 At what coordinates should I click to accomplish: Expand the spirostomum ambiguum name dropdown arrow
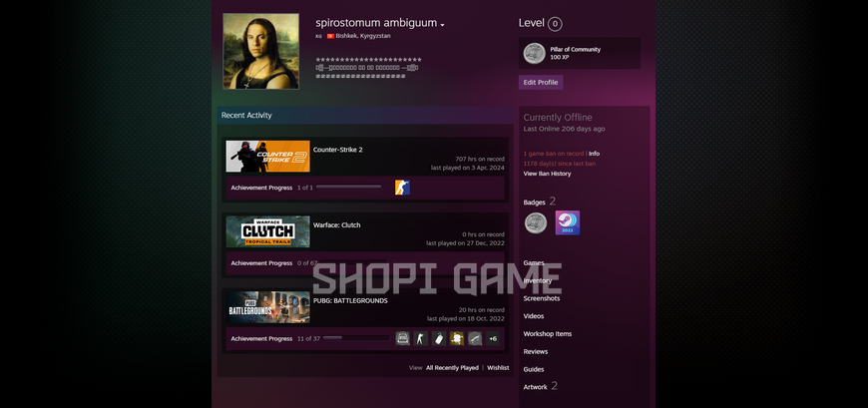click(442, 25)
